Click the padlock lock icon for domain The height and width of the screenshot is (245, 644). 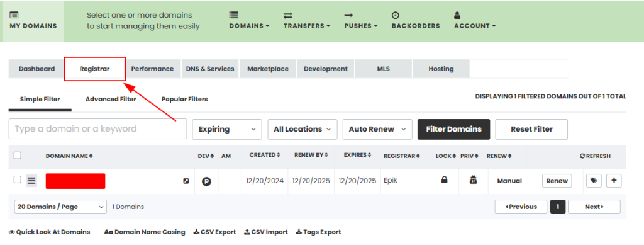click(444, 179)
